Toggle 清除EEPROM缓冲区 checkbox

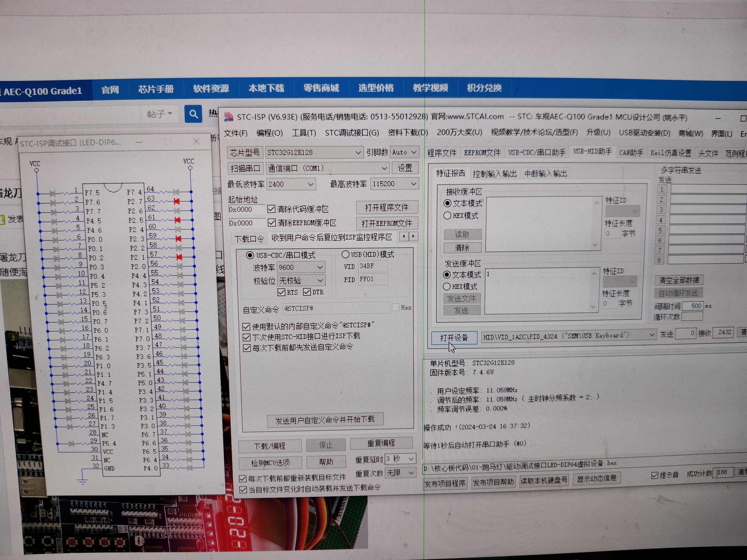(272, 223)
